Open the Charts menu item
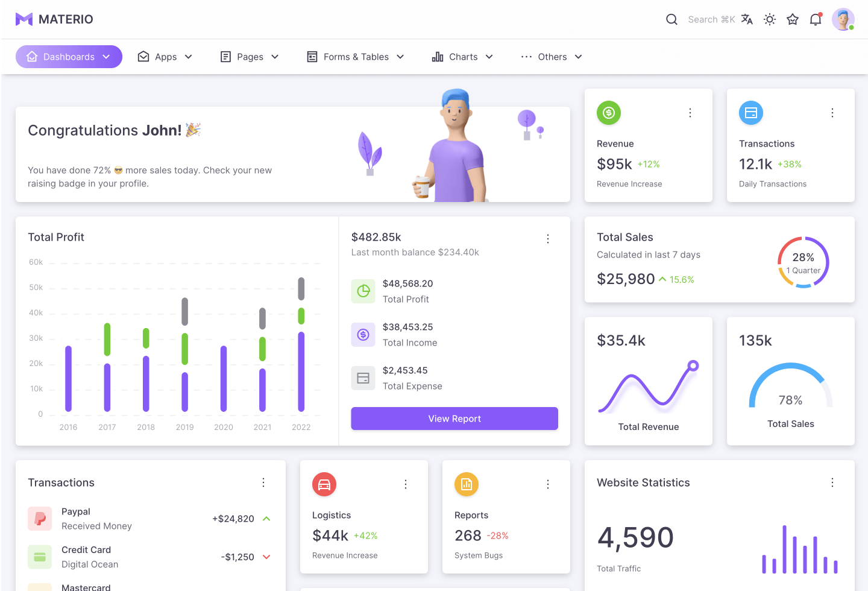The image size is (868, 591). [463, 57]
